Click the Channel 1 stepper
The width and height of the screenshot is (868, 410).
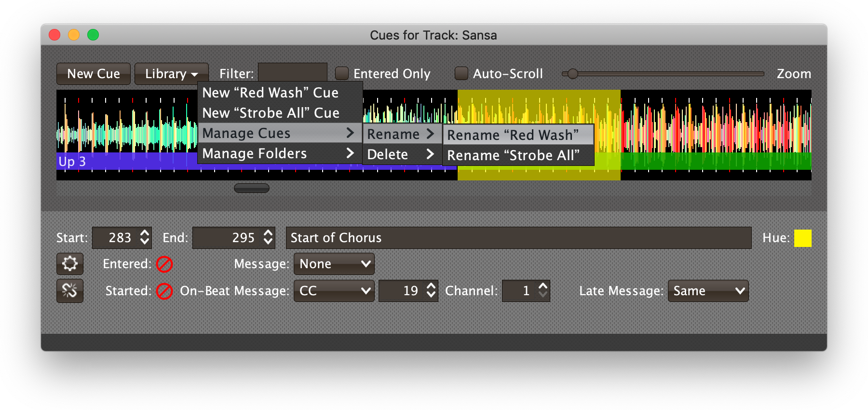click(543, 290)
